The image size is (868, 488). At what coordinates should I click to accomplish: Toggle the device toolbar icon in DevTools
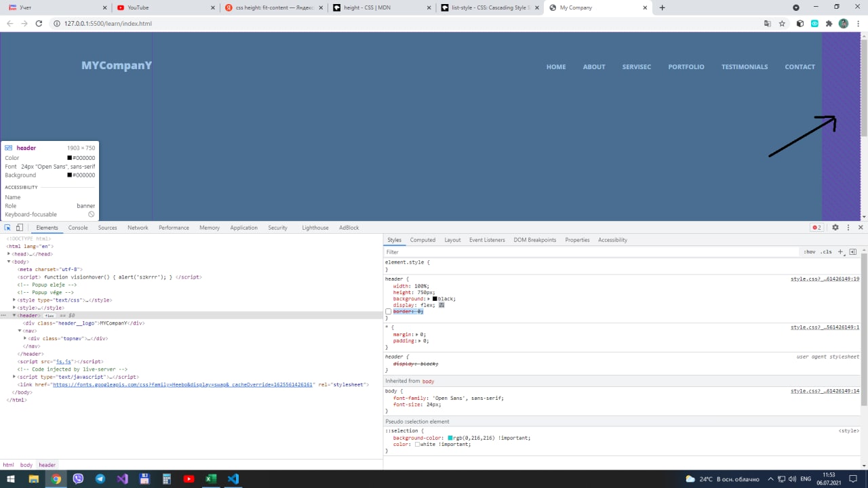[x=20, y=228]
